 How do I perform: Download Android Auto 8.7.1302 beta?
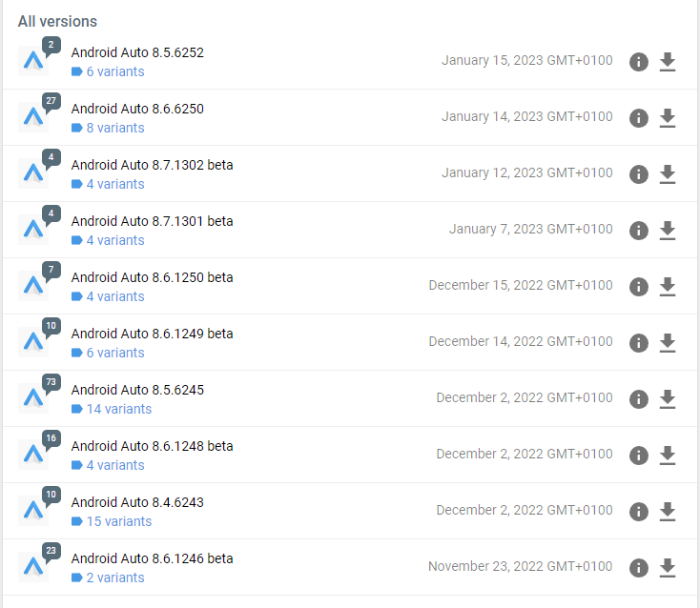668,174
